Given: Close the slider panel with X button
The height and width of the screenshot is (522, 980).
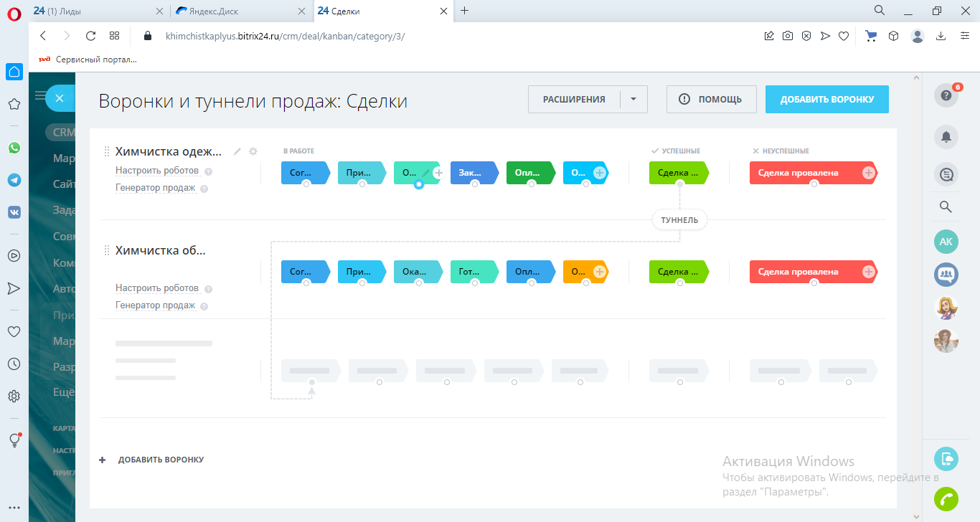Looking at the screenshot, I should (x=60, y=98).
